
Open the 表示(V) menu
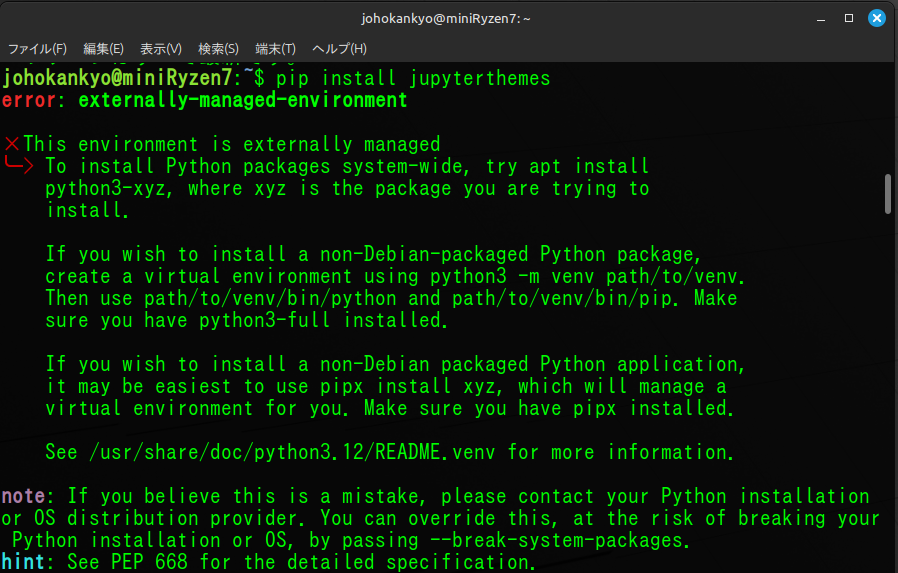pyautogui.click(x=160, y=48)
